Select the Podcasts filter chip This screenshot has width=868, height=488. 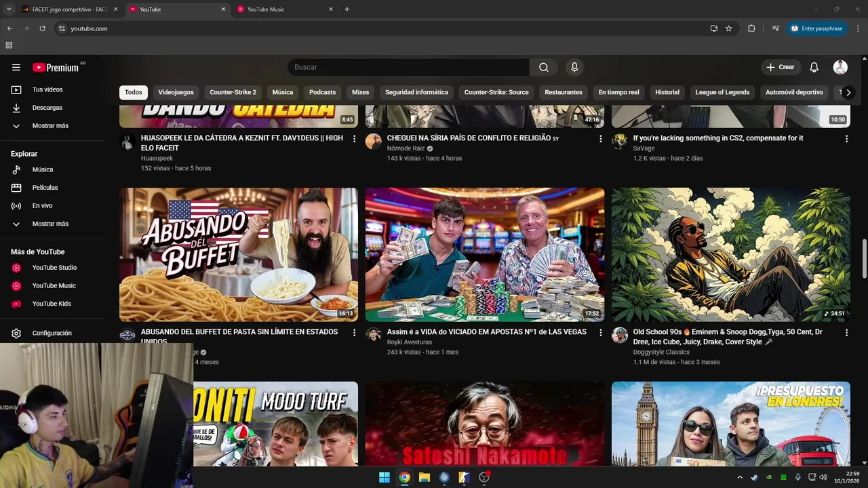(x=323, y=92)
